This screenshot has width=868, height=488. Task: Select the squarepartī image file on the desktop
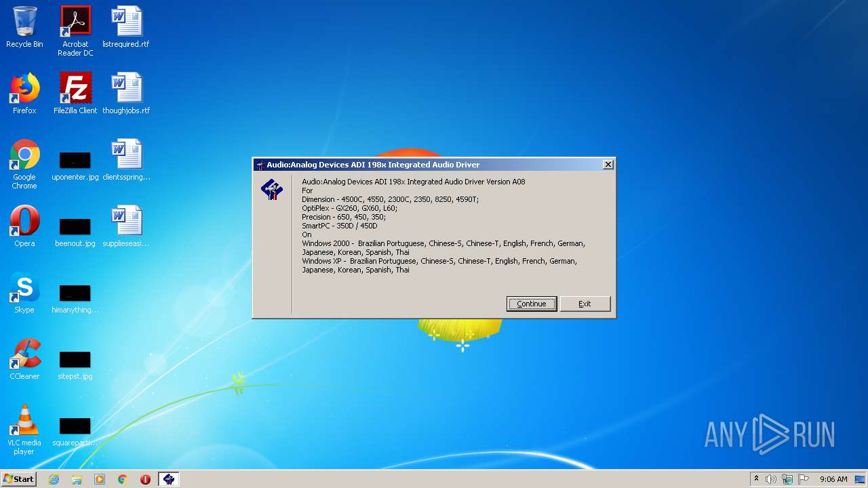pyautogui.click(x=75, y=432)
